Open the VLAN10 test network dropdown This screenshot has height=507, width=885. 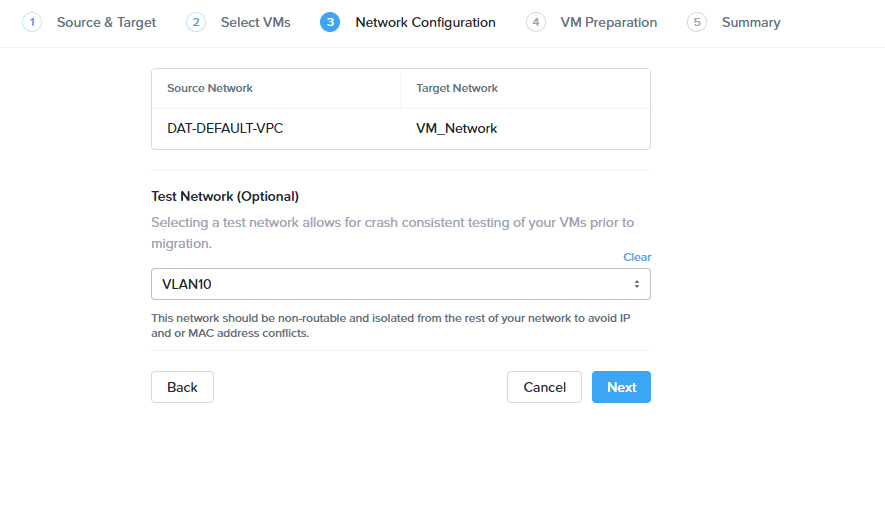pos(400,284)
